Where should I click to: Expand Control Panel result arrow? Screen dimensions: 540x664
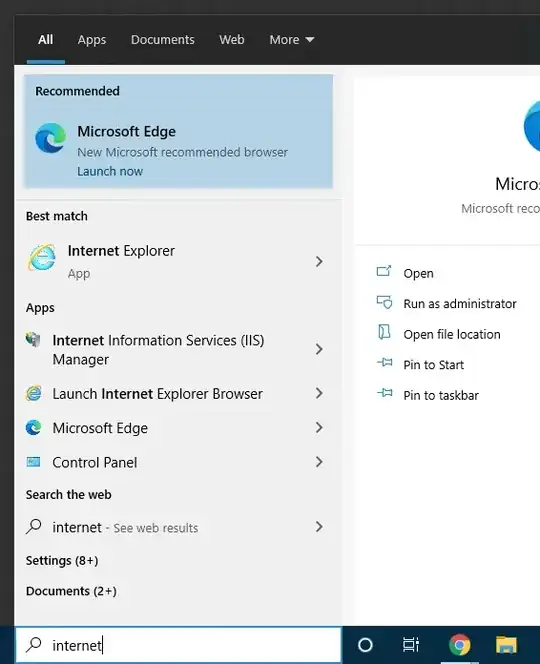point(319,462)
